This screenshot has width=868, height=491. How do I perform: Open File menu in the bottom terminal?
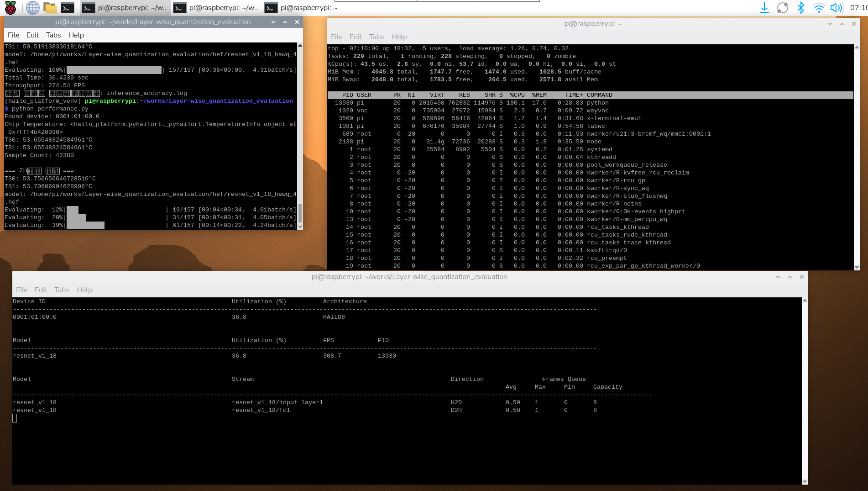pyautogui.click(x=21, y=290)
